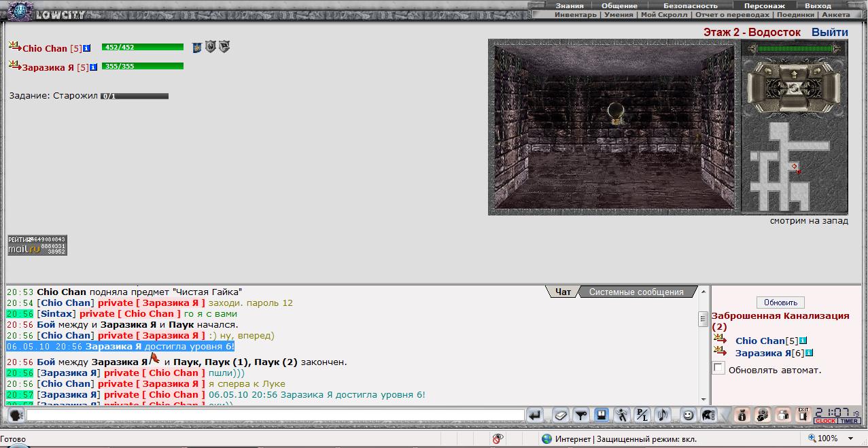The width and height of the screenshot is (868, 448).
Task: Click the chat message input field
Action: (x=275, y=415)
